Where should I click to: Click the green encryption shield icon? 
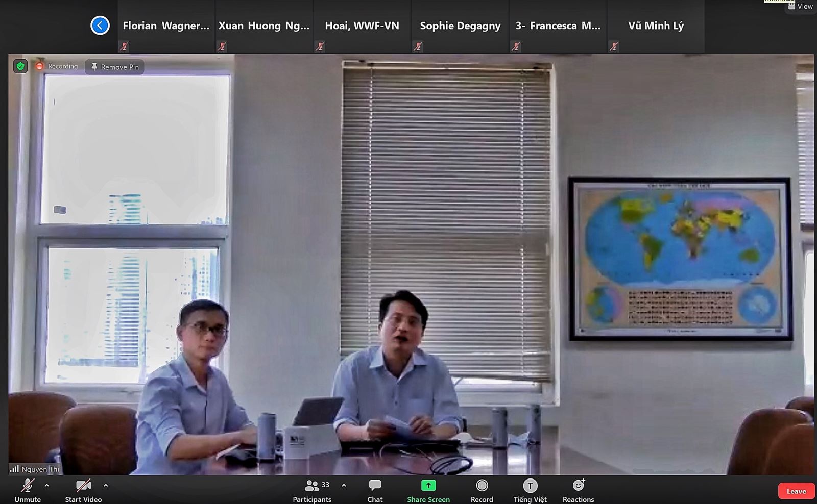point(20,66)
